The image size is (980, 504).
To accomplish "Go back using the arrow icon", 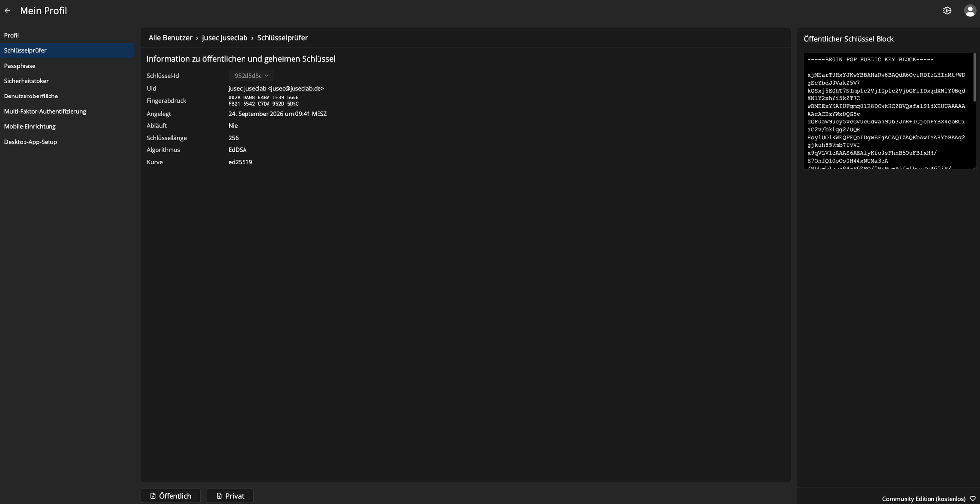I will [x=7, y=11].
